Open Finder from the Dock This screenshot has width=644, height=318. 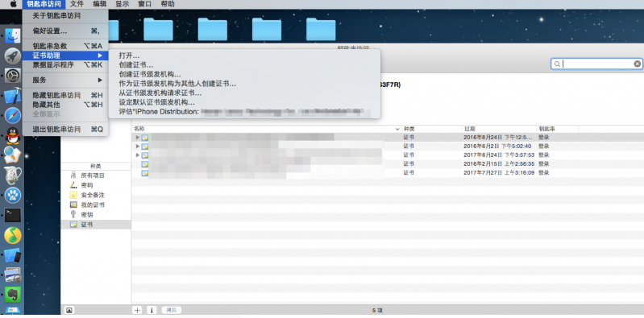(13, 36)
